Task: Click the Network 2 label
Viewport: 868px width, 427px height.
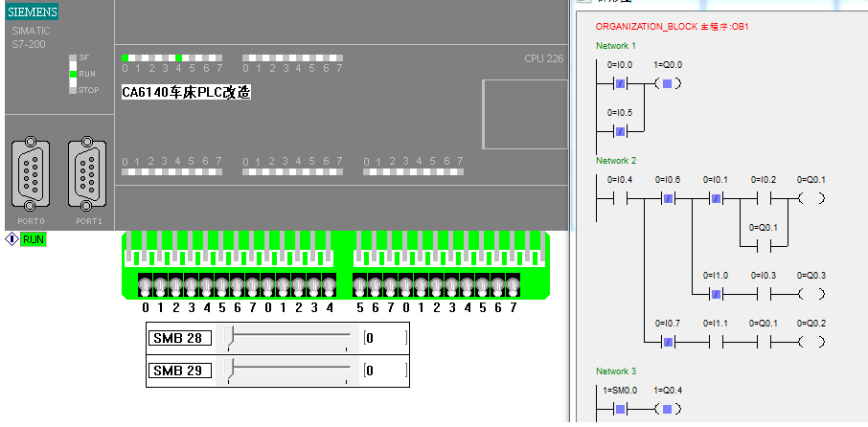Action: pos(616,161)
